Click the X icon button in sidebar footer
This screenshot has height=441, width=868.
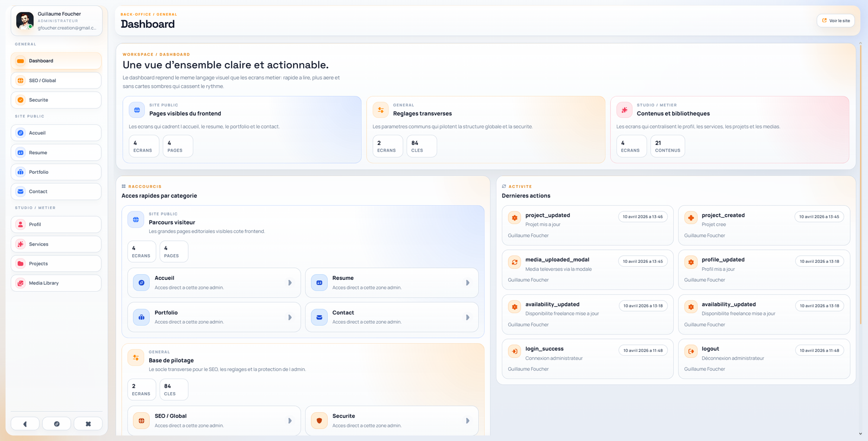click(x=88, y=424)
